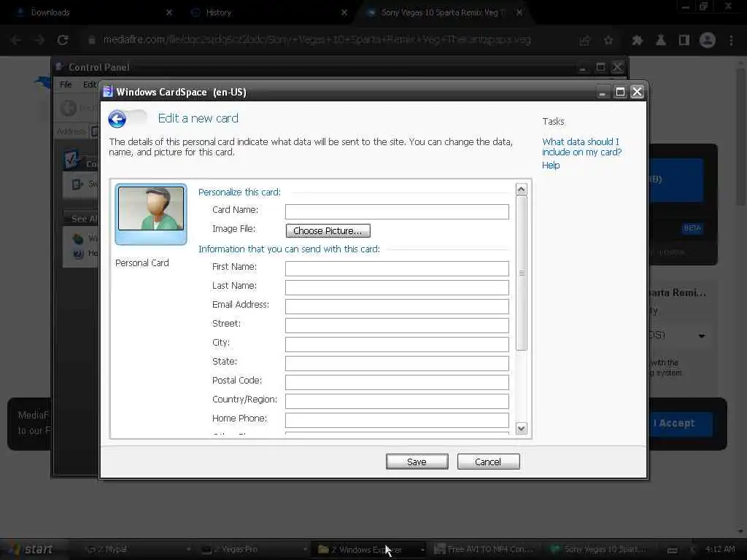The image size is (747, 560).
Task: Open the Help task link
Action: pyautogui.click(x=551, y=166)
